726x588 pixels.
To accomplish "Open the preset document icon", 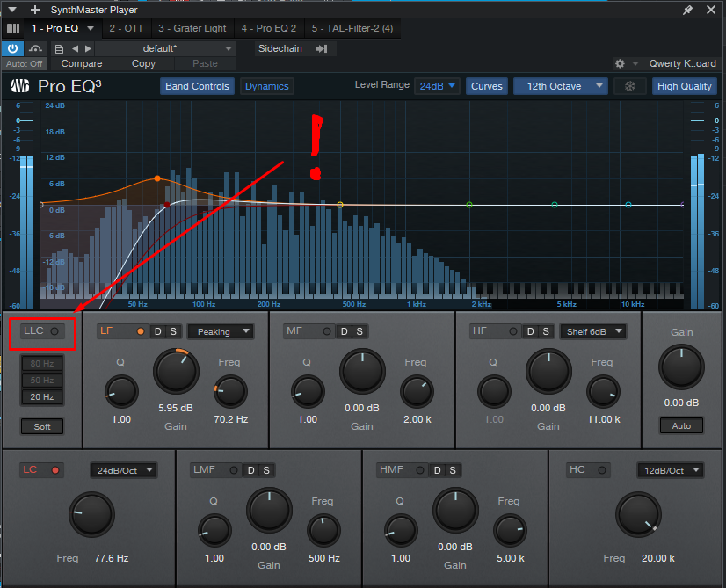I will (59, 48).
